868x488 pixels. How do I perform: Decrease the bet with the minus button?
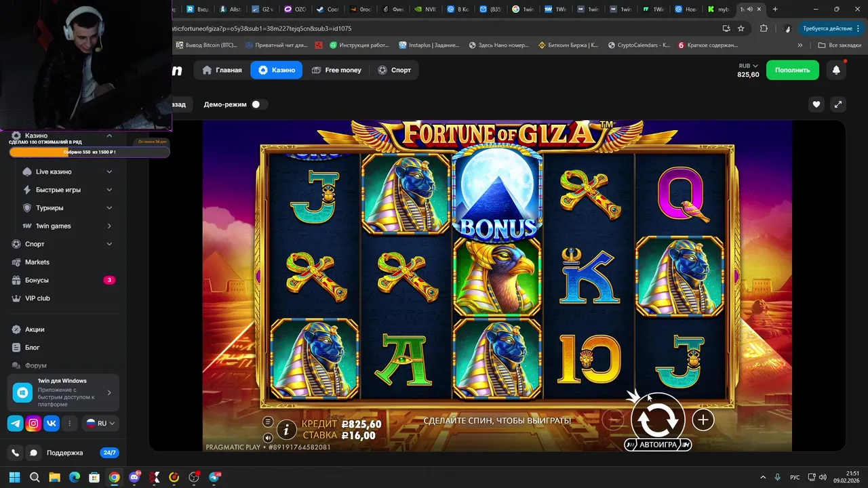coord(613,420)
